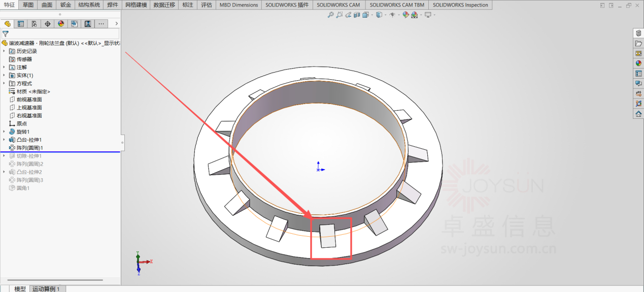644x292 pixels.
Task: Click the home icon in task pane
Action: (x=638, y=114)
